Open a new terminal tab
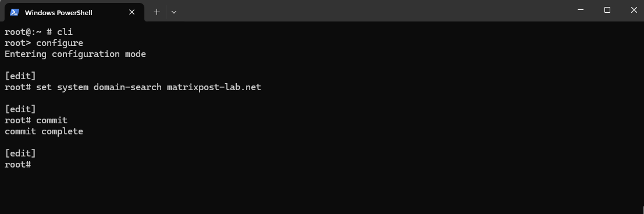This screenshot has height=214, width=644. coord(156,12)
